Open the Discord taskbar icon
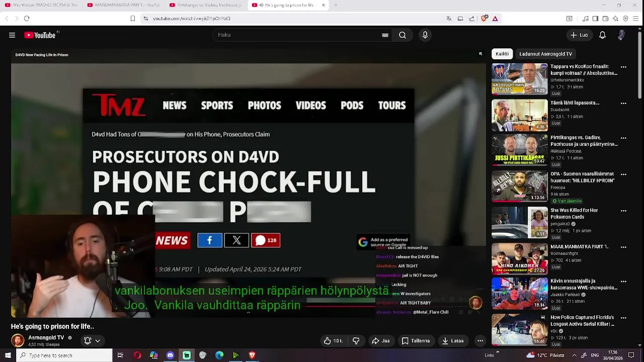The image size is (644, 362). [170, 355]
